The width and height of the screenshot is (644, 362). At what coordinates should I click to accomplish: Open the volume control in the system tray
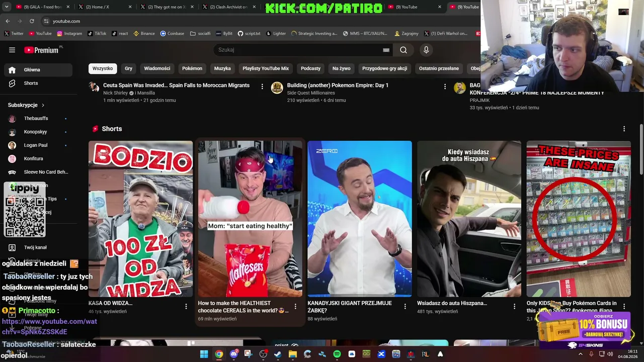(610, 354)
